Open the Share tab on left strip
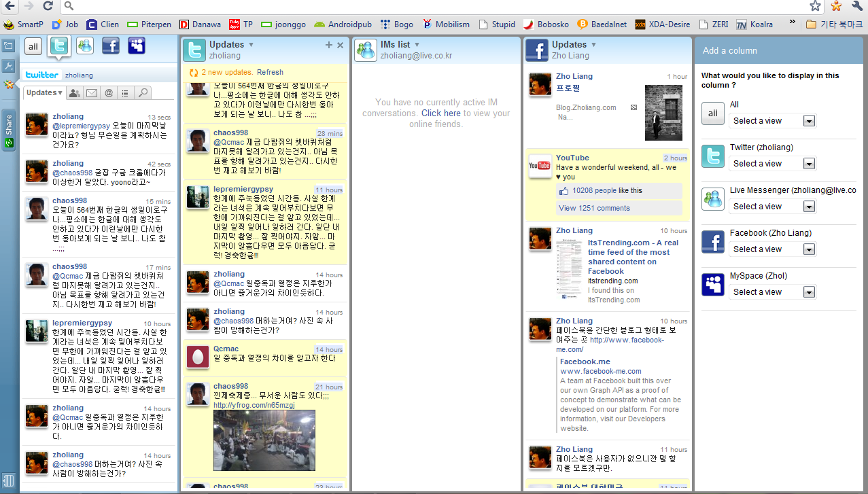Viewport: 868px width, 494px height. pos(9,130)
